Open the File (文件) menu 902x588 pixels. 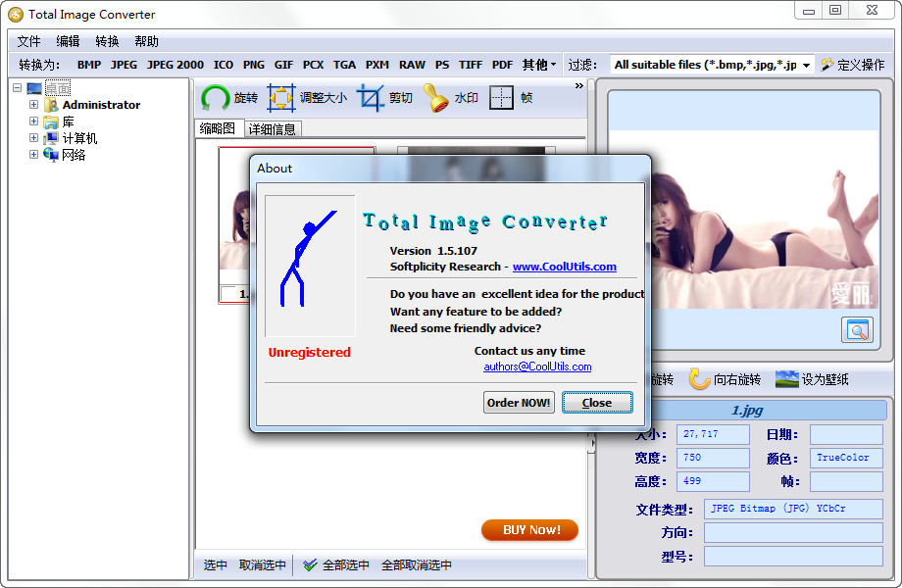coord(28,41)
